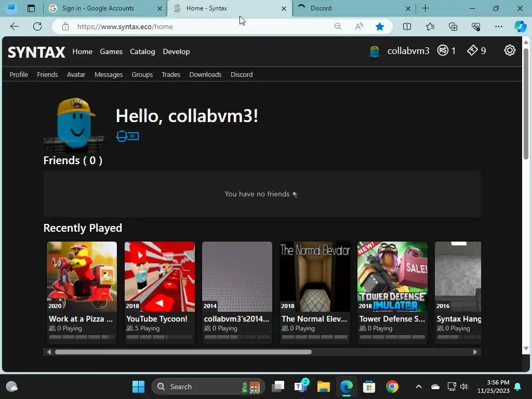Click the collabvm3 avatar icon in header

(x=375, y=51)
